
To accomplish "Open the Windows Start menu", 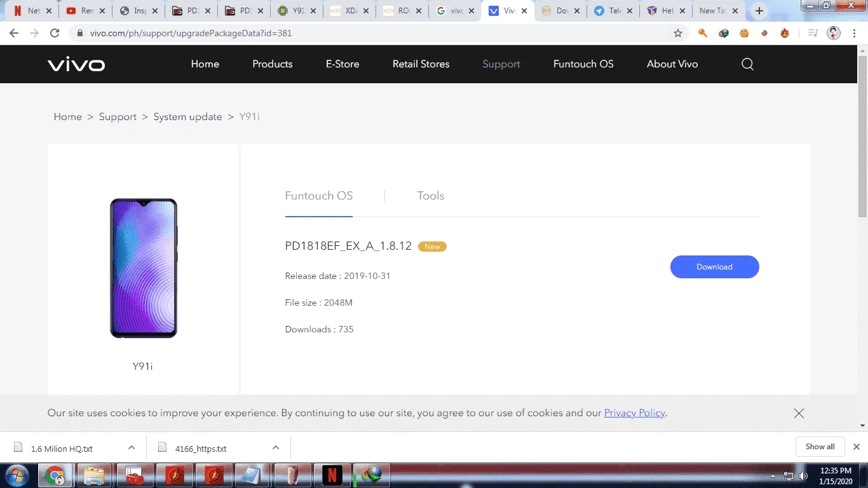I will click(17, 475).
